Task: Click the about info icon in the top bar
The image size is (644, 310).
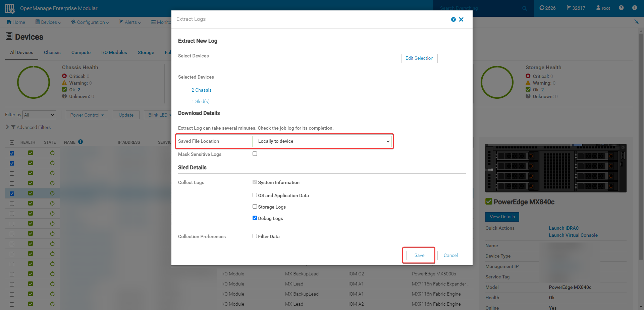Action: click(634, 8)
